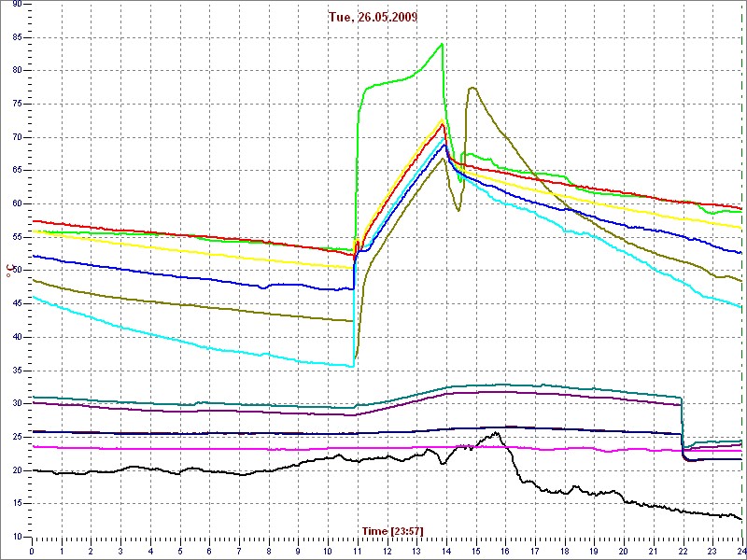The height and width of the screenshot is (560, 747).
Task: Click the Time [23:57] axis label
Action: coord(387,531)
